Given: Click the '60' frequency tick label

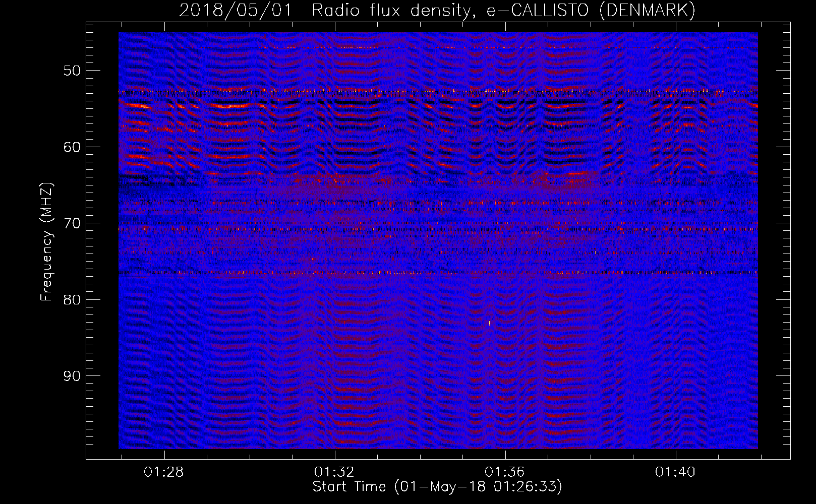Looking at the screenshot, I should pos(72,147).
